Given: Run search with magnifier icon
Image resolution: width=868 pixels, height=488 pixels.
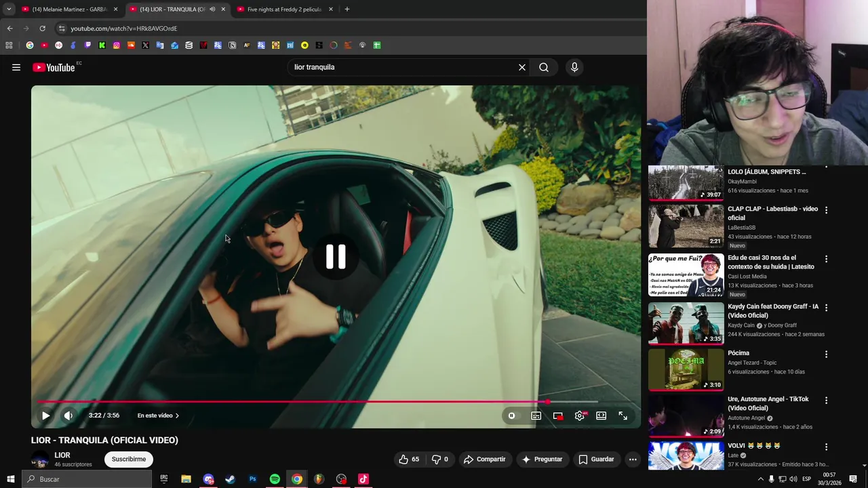Looking at the screenshot, I should pyautogui.click(x=544, y=67).
